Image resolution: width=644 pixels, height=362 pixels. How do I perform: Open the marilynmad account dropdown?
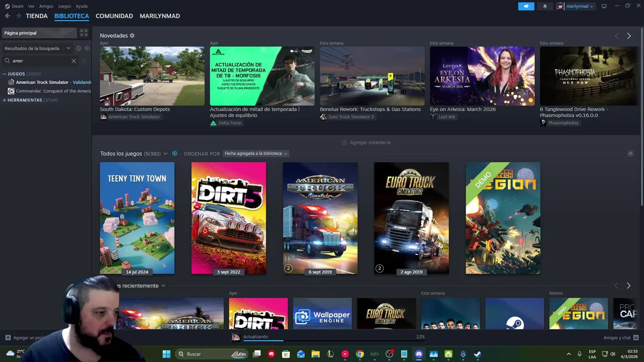(576, 6)
